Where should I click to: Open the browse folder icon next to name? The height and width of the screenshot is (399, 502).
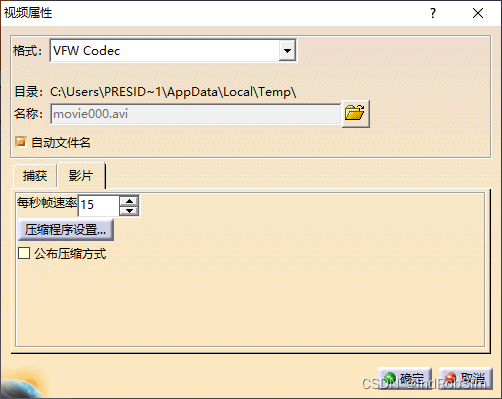pyautogui.click(x=355, y=113)
